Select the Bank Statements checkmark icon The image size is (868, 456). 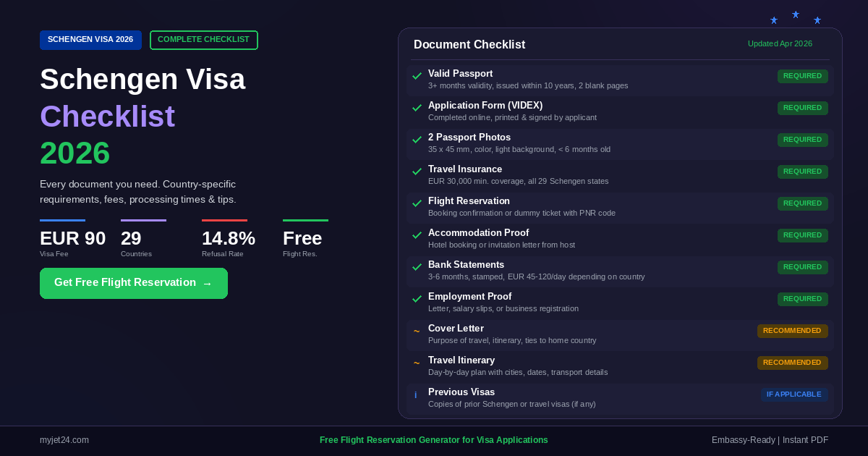pos(417,267)
